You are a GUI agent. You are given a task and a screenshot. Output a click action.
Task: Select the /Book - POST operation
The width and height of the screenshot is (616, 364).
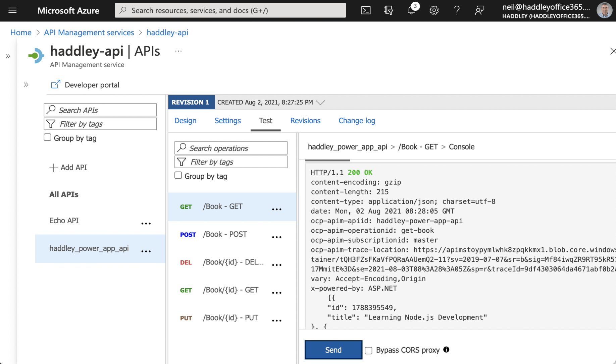pyautogui.click(x=225, y=234)
